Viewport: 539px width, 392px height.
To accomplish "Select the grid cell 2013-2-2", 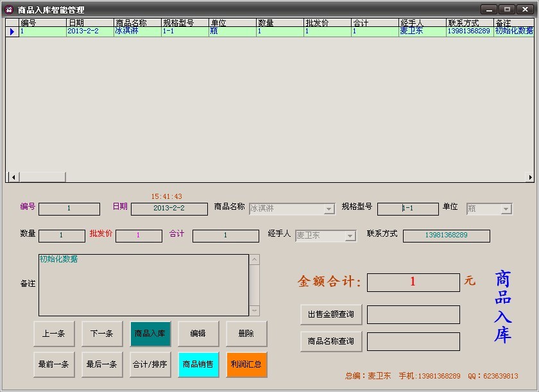I will [90, 31].
